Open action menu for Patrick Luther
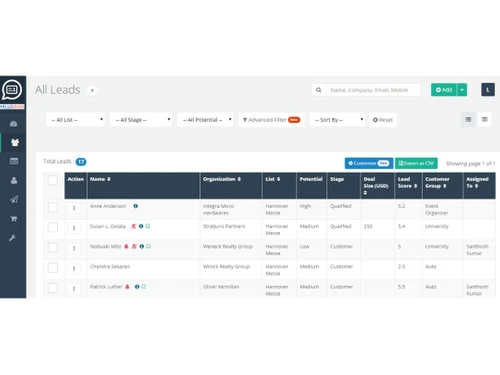 [x=74, y=289]
